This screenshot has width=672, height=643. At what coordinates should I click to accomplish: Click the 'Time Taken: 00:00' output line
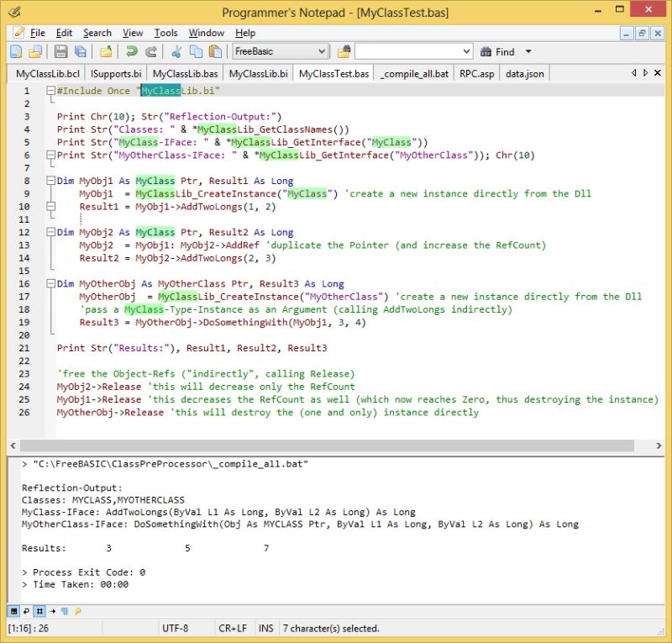[75, 584]
